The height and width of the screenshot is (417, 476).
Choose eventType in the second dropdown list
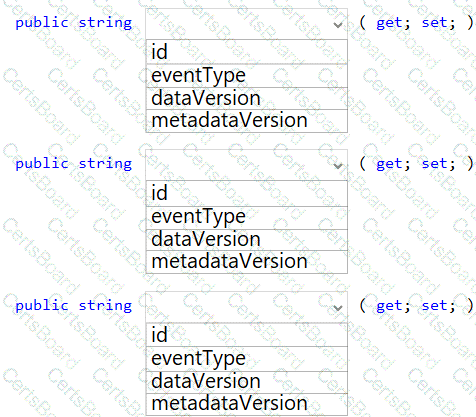tap(247, 217)
